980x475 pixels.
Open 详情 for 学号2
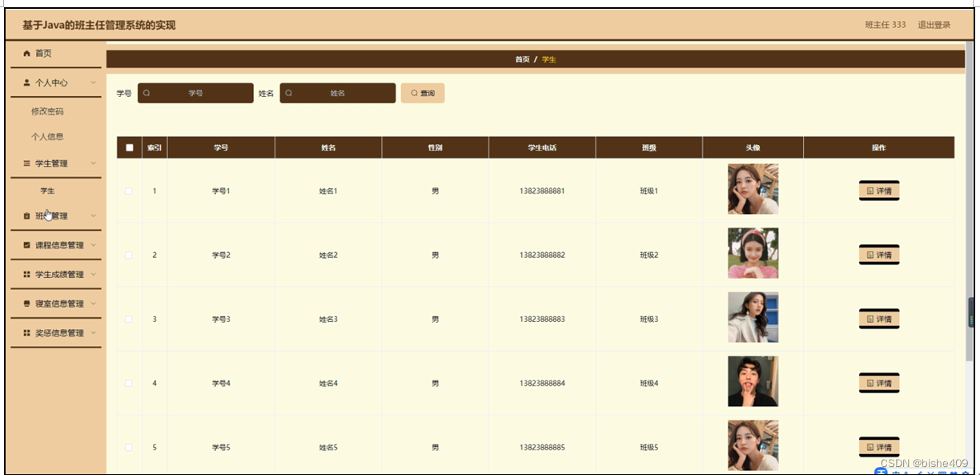tap(879, 255)
